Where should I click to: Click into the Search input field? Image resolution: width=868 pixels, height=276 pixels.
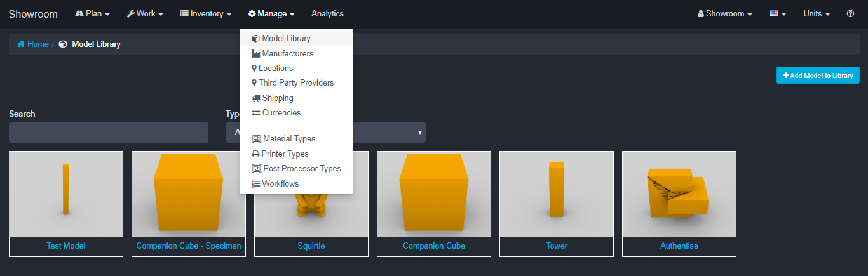point(109,133)
